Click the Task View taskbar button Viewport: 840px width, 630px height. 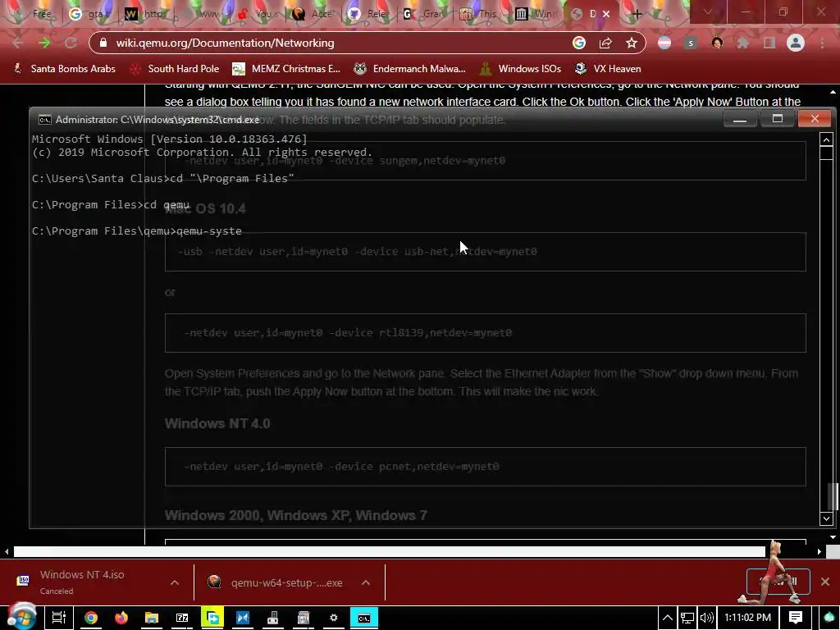click(x=59, y=618)
